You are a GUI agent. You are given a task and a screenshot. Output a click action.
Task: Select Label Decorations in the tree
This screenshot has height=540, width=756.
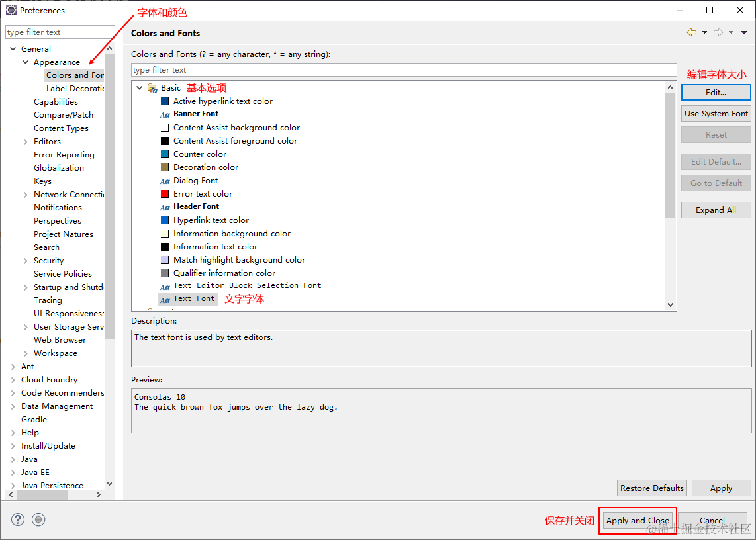75,89
